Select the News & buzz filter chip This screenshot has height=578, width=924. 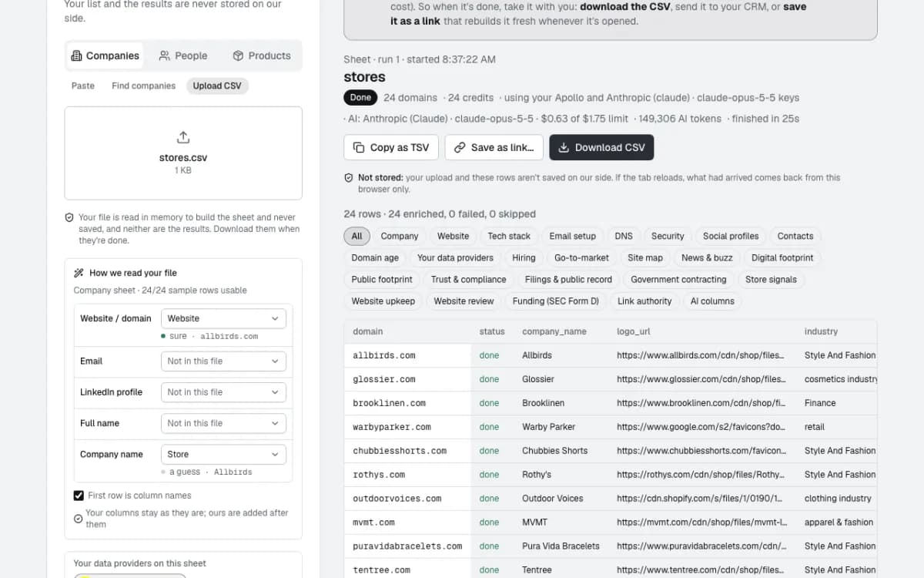click(x=707, y=257)
